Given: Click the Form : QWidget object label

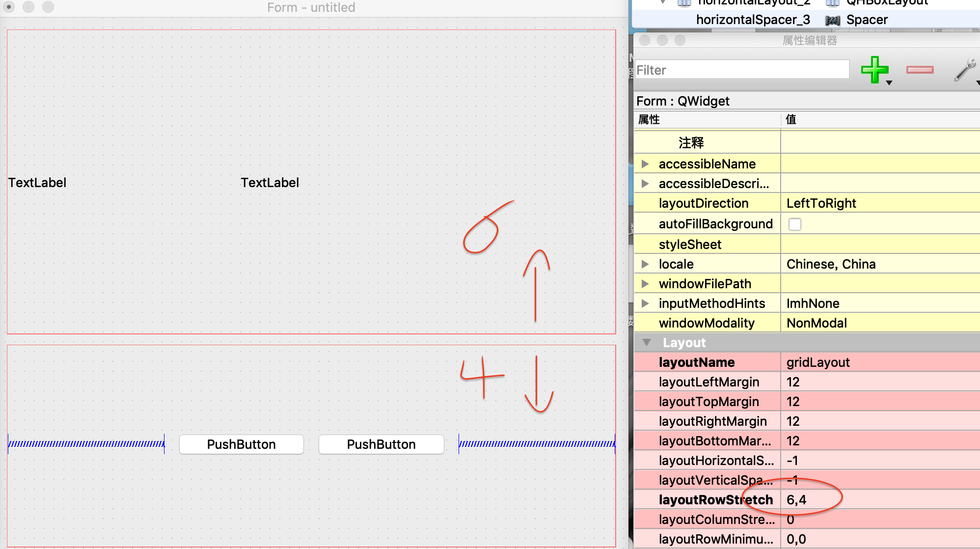Looking at the screenshot, I should (x=682, y=101).
